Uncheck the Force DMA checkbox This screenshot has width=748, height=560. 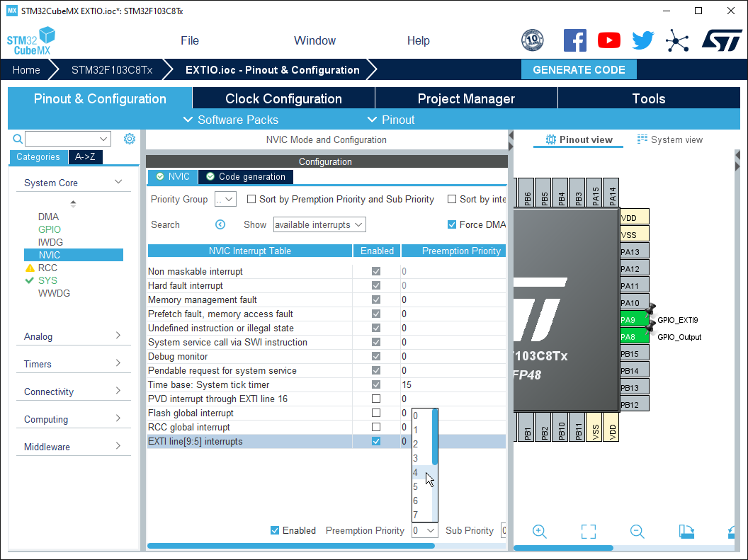tap(452, 224)
